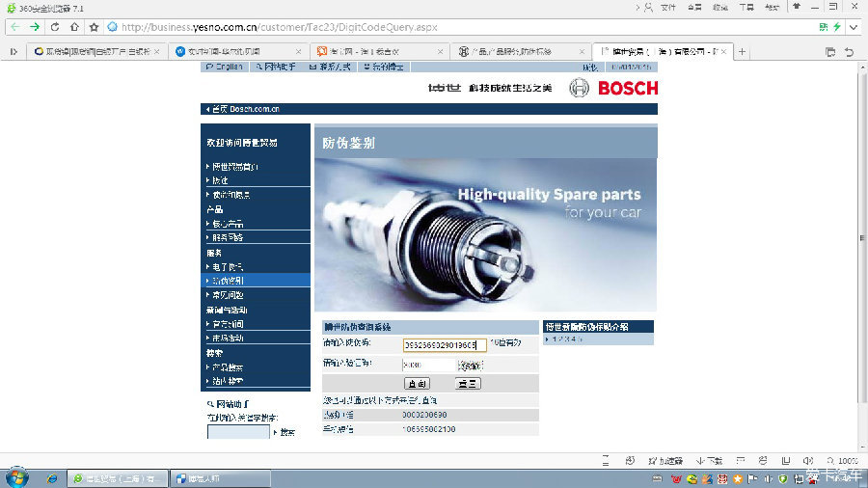The image size is (868, 488).
Task: Click the reset button next to query
Action: (468, 384)
